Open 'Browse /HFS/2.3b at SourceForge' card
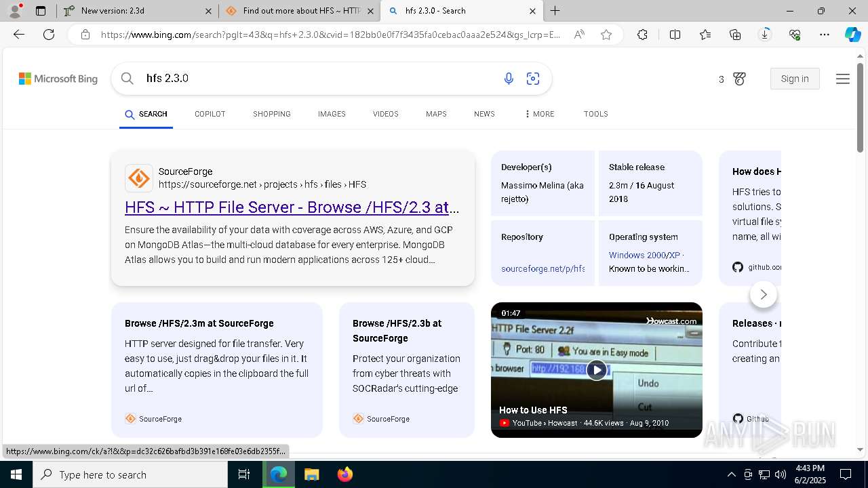This screenshot has height=488, width=868. pyautogui.click(x=407, y=370)
